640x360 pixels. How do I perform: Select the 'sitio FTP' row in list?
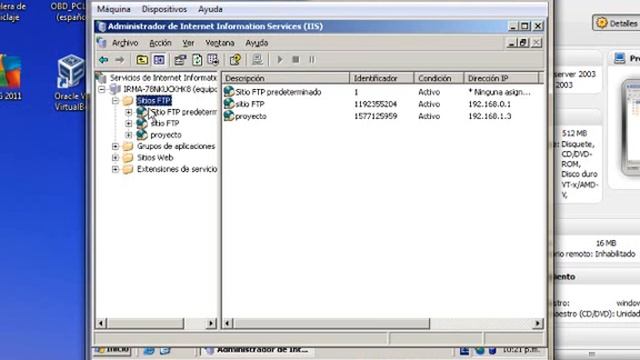point(249,104)
